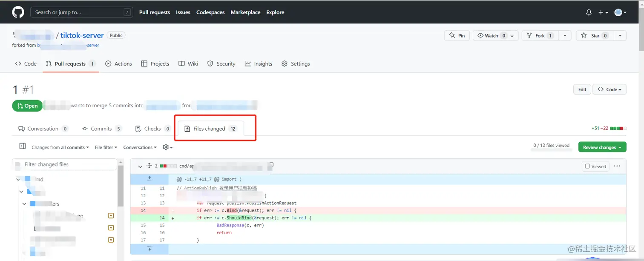Collapse the folder ending in 'ers'
Viewport: 644px width, 261px height.
click(24, 204)
